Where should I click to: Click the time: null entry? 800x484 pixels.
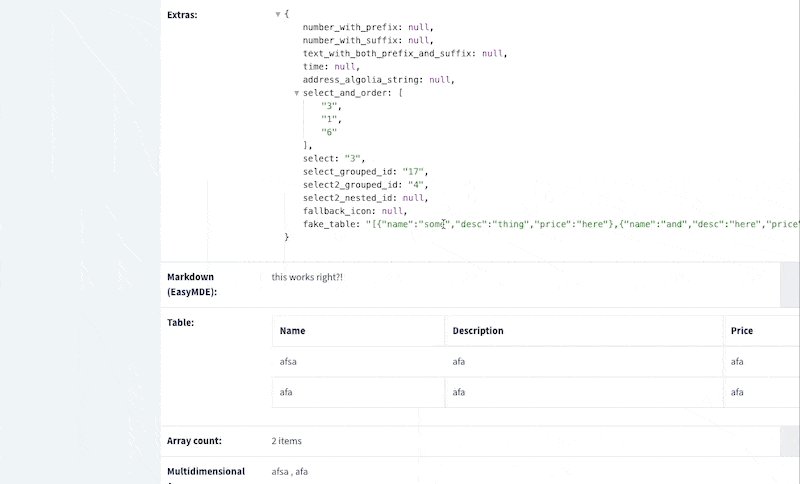[331, 67]
